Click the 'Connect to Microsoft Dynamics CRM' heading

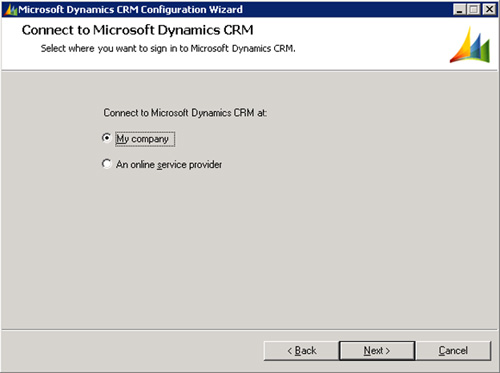138,30
